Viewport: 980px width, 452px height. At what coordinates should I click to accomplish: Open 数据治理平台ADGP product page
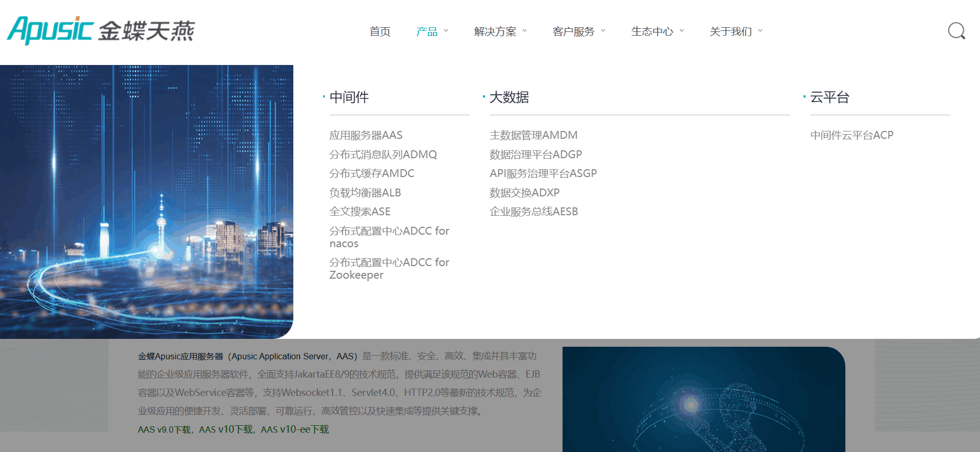tap(535, 155)
